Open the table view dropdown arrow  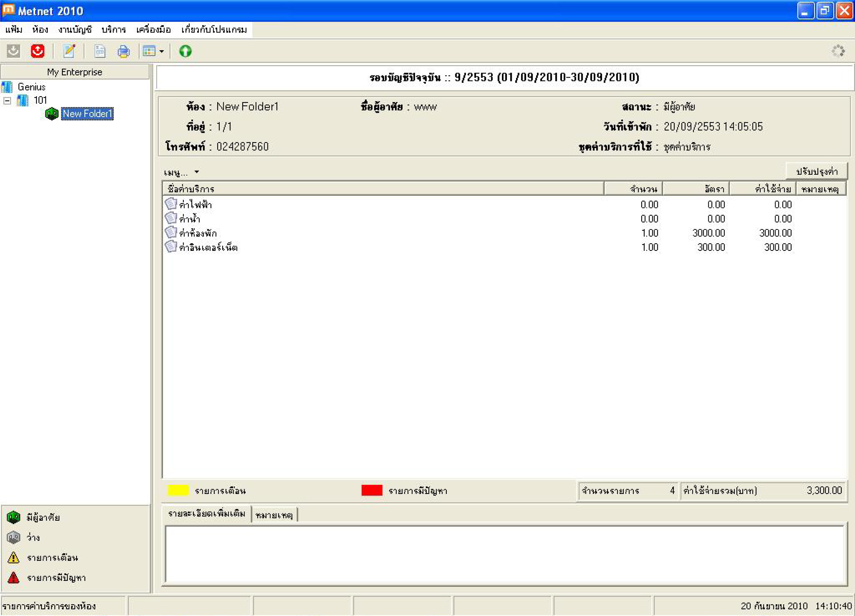point(162,51)
